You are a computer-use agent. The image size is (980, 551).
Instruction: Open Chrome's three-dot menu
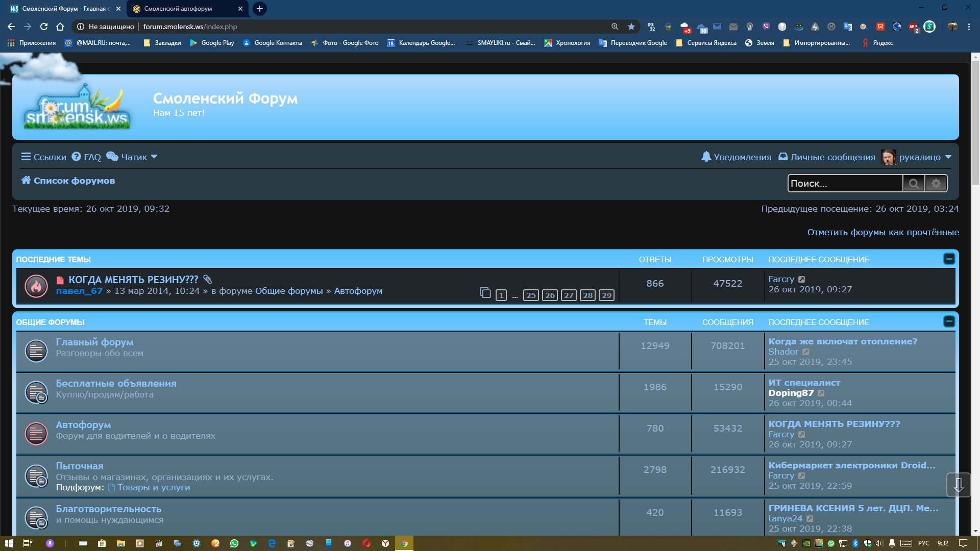tap(969, 27)
